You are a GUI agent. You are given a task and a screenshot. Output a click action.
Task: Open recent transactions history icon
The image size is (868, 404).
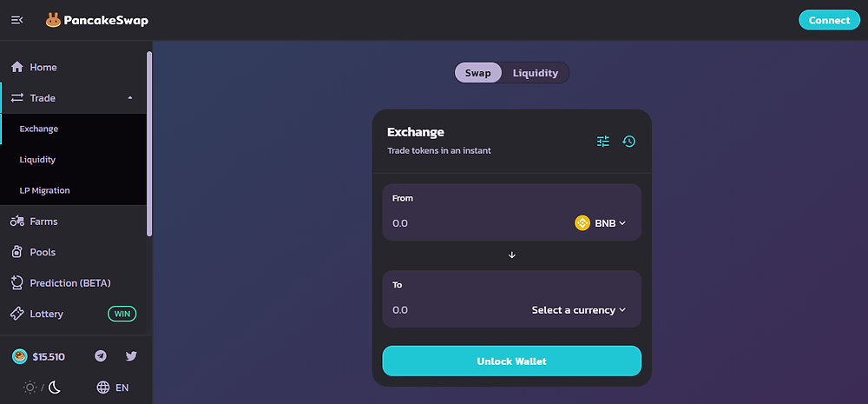click(628, 142)
